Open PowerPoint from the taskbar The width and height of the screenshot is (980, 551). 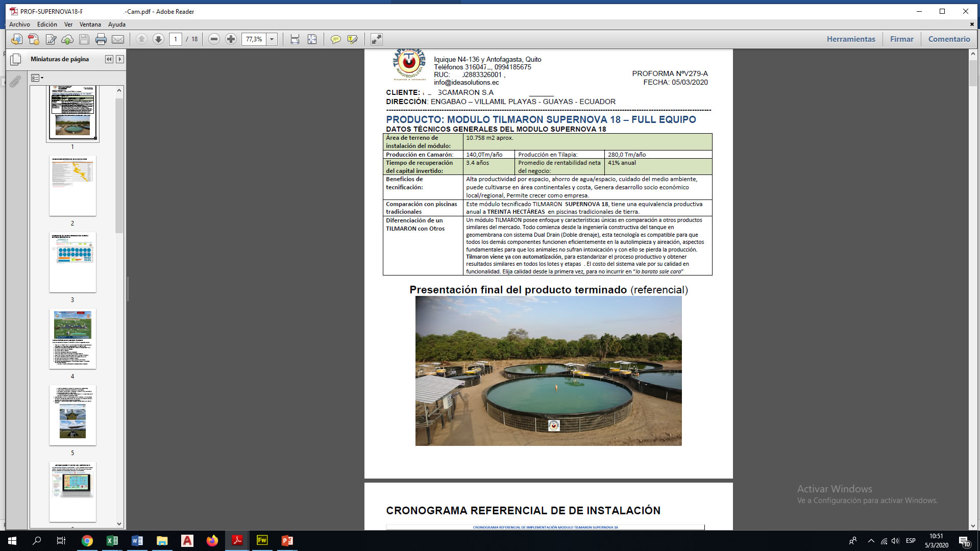(x=287, y=541)
